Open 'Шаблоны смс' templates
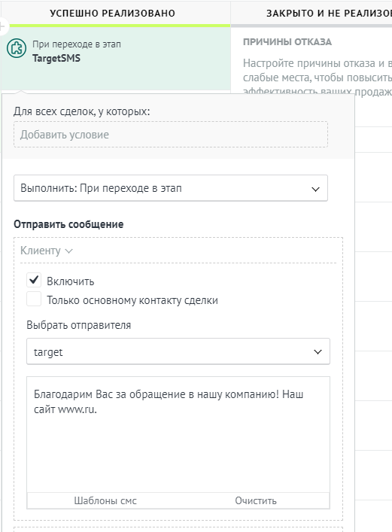The height and width of the screenshot is (532, 392). 105,501
